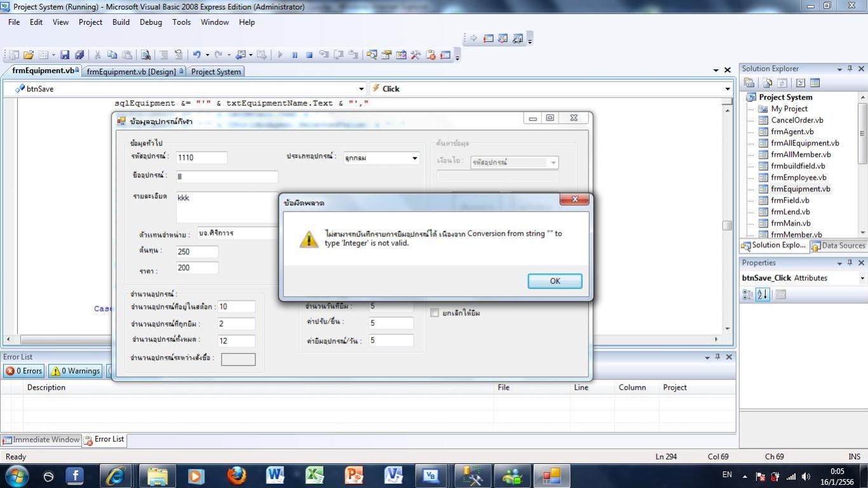Click the Stop Debugging square icon

309,55
